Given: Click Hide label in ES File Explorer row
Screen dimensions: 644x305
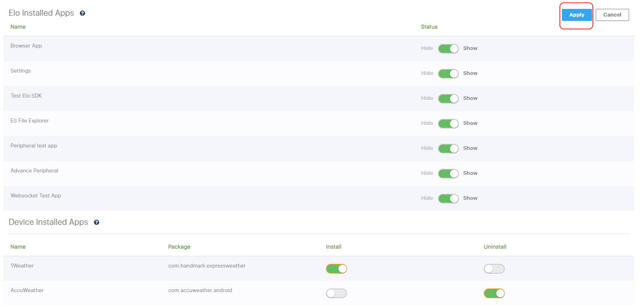Looking at the screenshot, I should click(x=427, y=123).
